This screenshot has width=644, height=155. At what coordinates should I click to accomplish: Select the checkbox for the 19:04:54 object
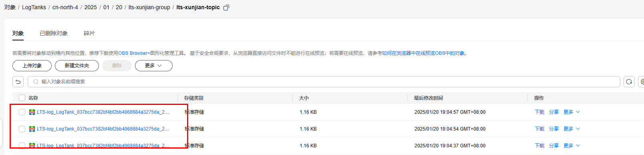[22, 129]
